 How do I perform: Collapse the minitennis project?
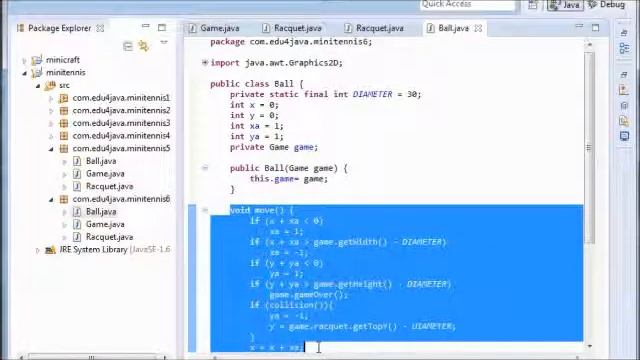tap(24, 73)
